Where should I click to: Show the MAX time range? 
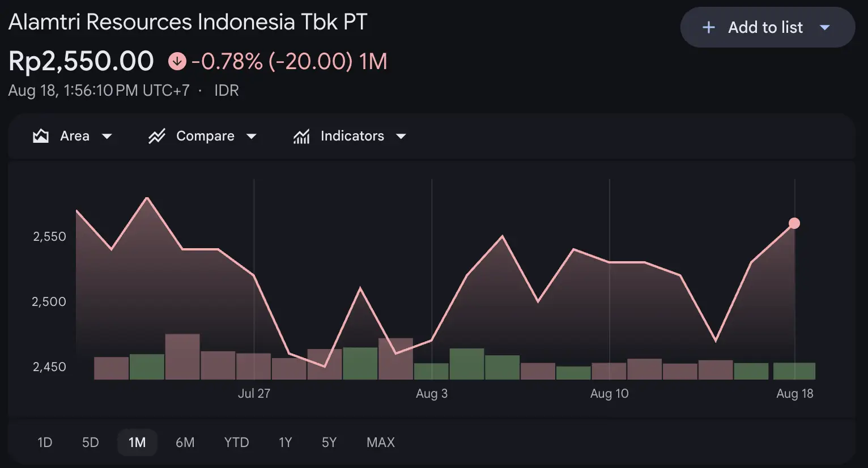click(x=381, y=443)
